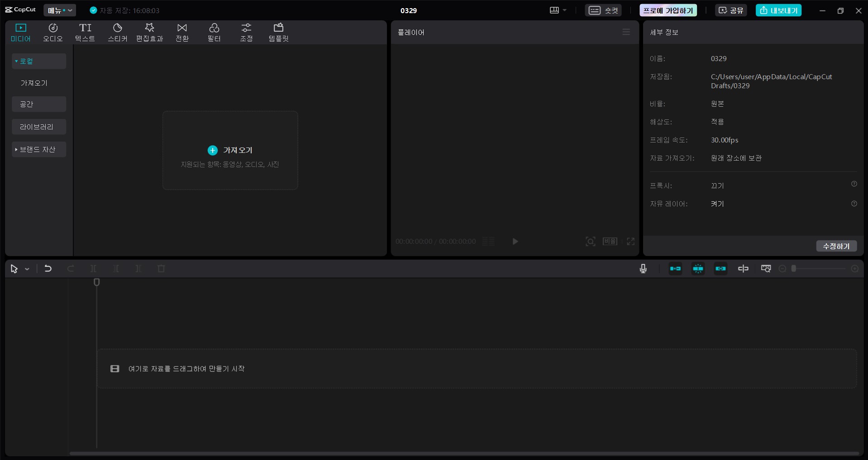
Task: Enter fullscreen preview in the player
Action: [630, 242]
